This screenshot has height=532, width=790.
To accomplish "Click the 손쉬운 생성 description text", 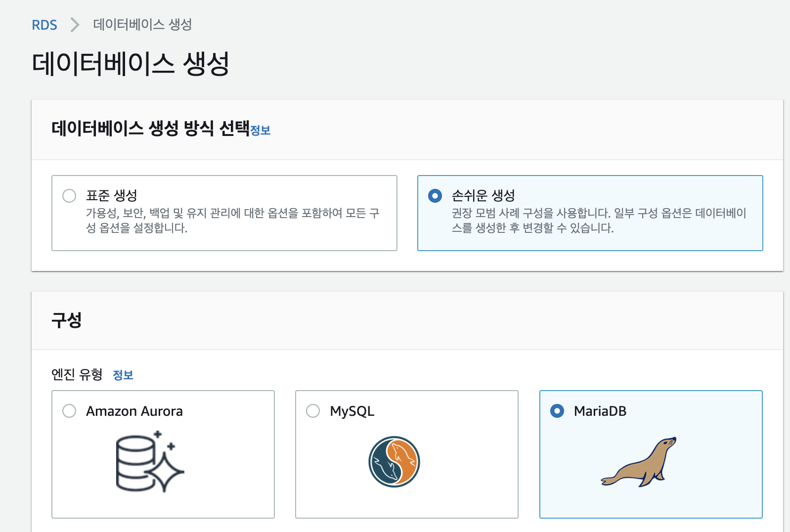I will (599, 221).
